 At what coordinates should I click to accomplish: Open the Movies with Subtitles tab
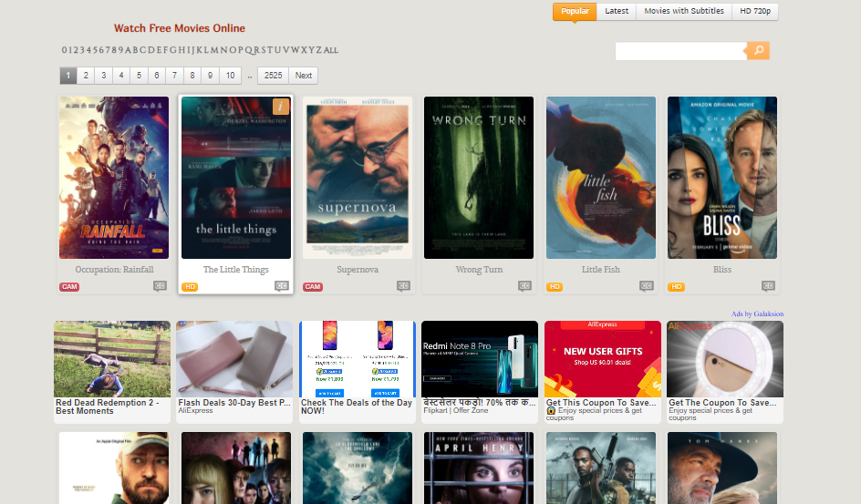(684, 12)
